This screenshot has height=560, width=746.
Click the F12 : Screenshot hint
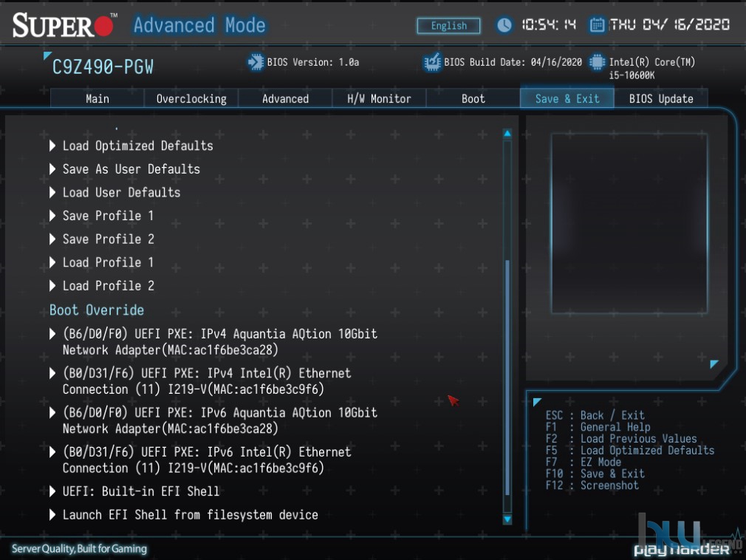[592, 485]
